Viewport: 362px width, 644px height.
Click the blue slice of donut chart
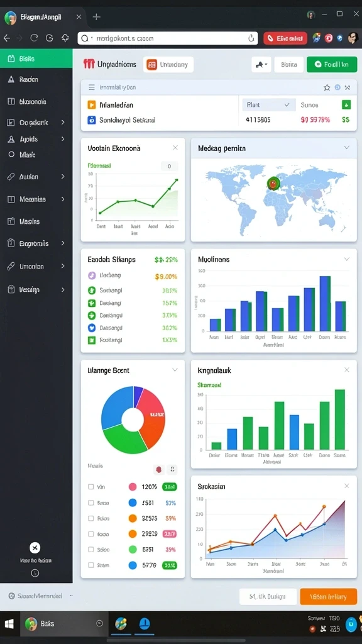point(118,408)
